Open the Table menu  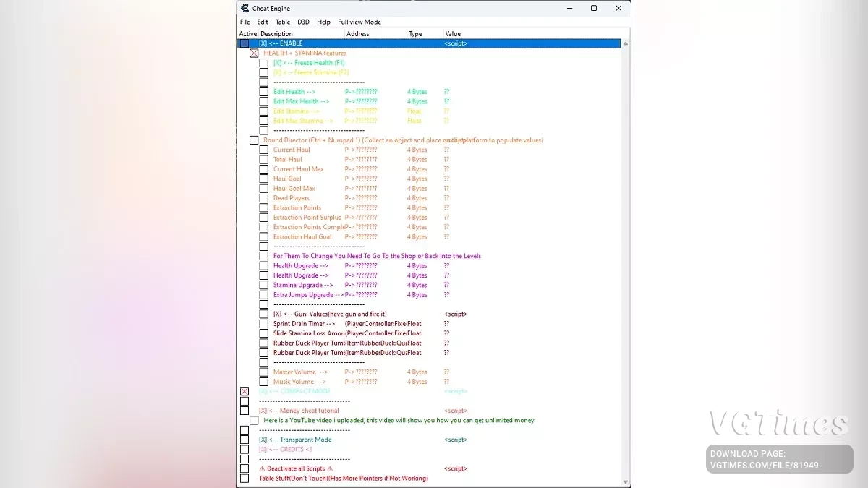pyautogui.click(x=282, y=22)
